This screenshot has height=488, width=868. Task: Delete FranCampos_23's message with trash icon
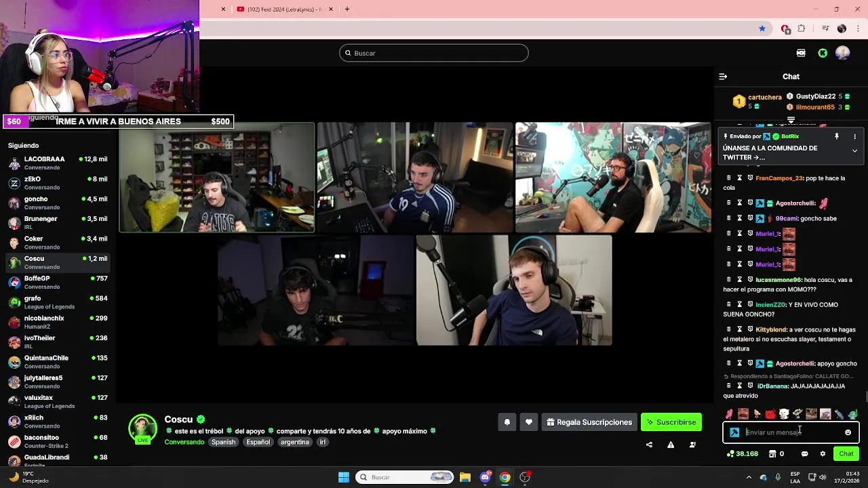click(x=729, y=178)
